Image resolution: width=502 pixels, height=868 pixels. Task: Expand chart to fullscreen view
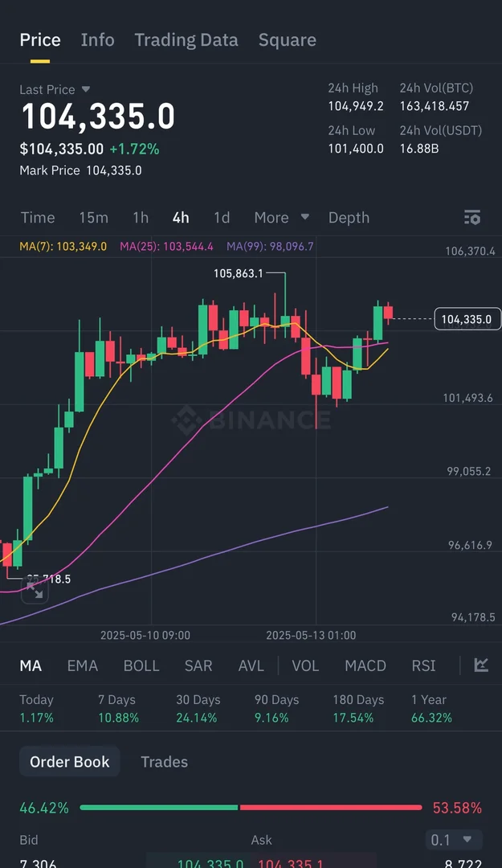pyautogui.click(x=35, y=592)
